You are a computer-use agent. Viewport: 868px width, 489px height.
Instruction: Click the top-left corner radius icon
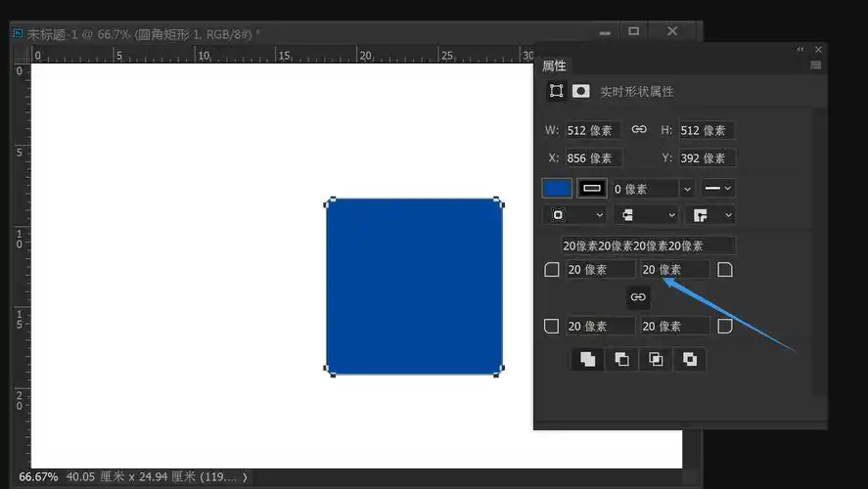tap(551, 270)
